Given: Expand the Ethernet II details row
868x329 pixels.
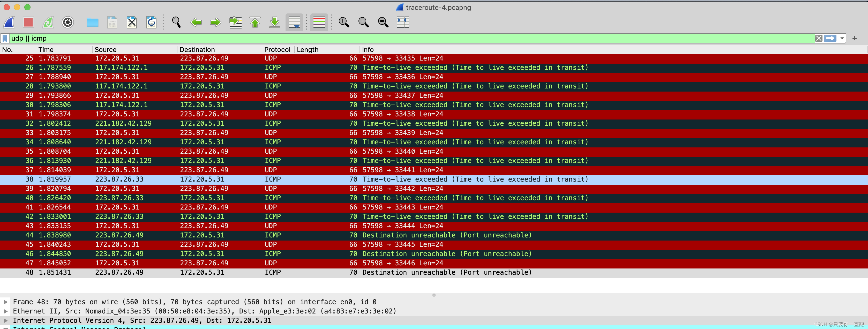Looking at the screenshot, I should pos(5,311).
